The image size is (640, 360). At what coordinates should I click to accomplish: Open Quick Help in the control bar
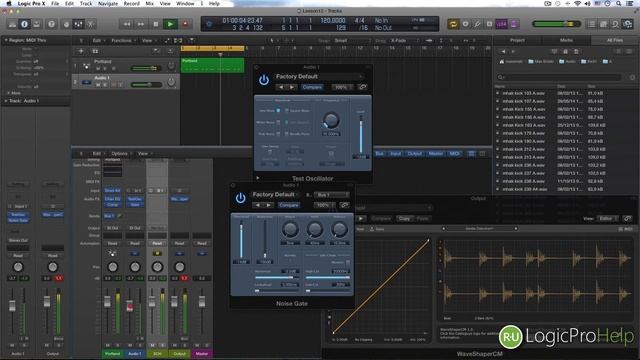click(51, 24)
